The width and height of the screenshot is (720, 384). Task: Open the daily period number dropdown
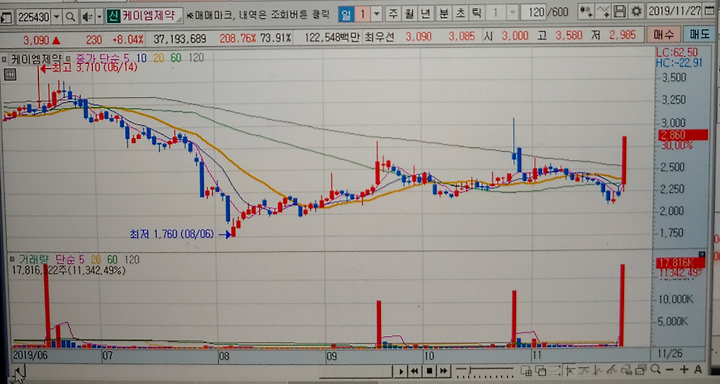(376, 14)
